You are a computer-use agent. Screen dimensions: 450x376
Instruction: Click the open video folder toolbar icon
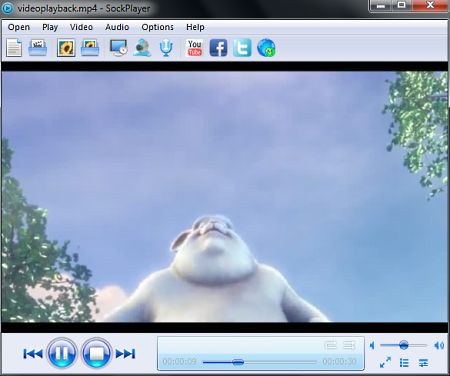pyautogui.click(x=38, y=48)
